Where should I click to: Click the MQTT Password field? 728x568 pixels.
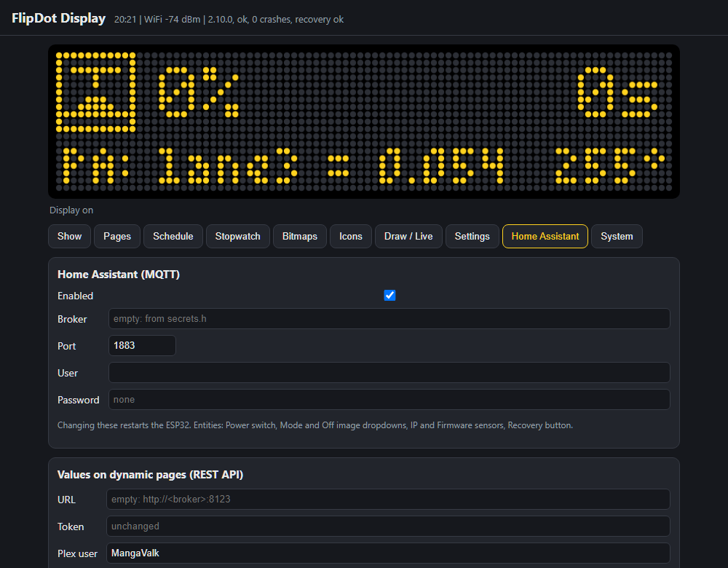click(x=389, y=399)
